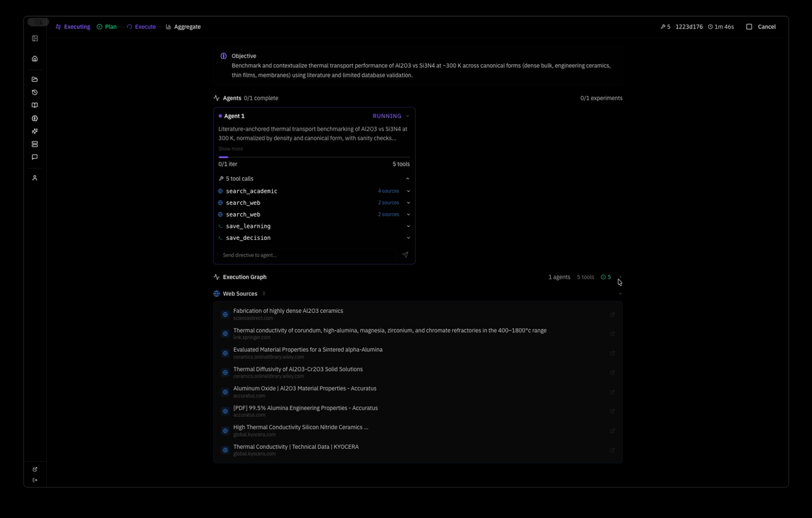
Task: Select the Plan stage tab
Action: [107, 27]
